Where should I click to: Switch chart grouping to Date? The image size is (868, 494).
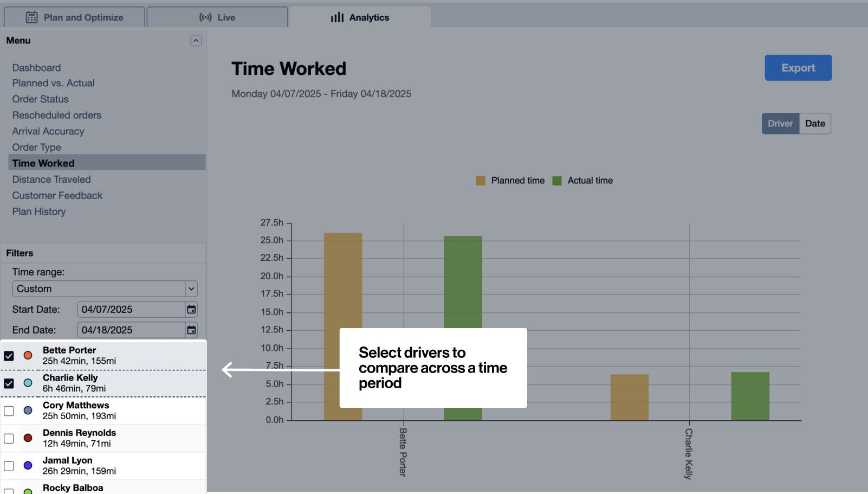coord(815,123)
